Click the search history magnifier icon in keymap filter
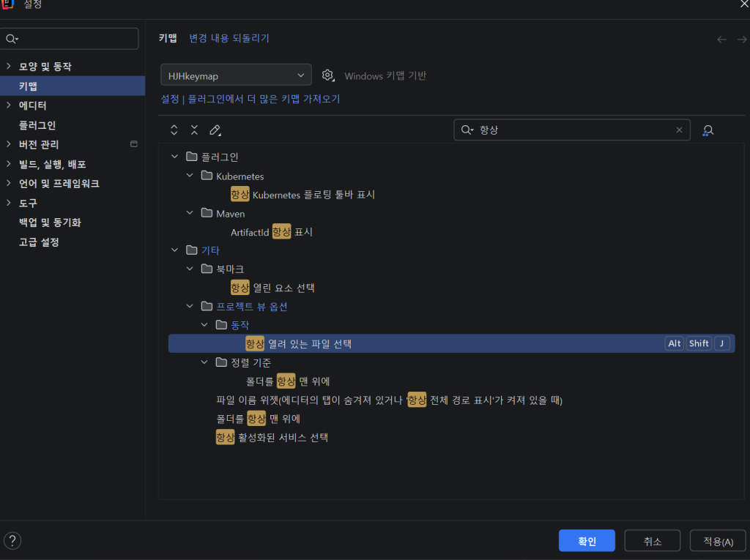 [467, 130]
